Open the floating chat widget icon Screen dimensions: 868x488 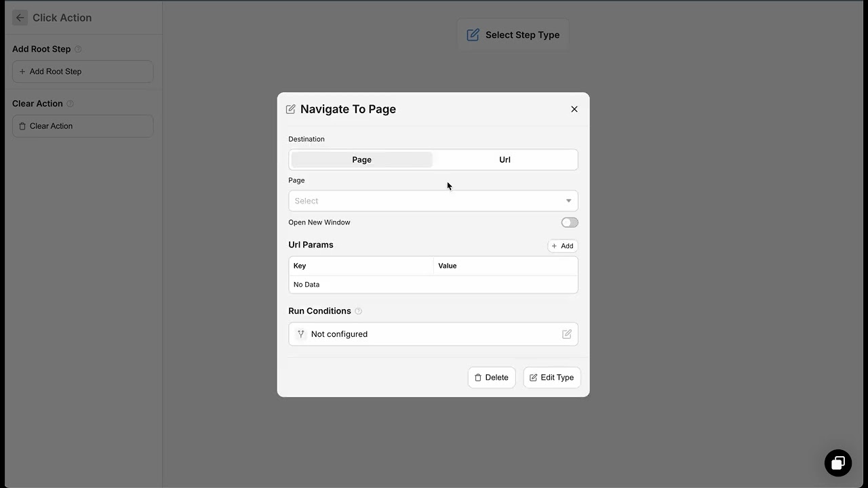[838, 463]
